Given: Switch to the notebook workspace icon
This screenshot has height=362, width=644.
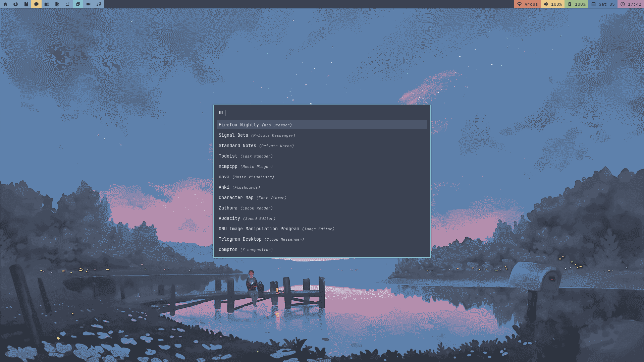Looking at the screenshot, I should pyautogui.click(x=26, y=4).
